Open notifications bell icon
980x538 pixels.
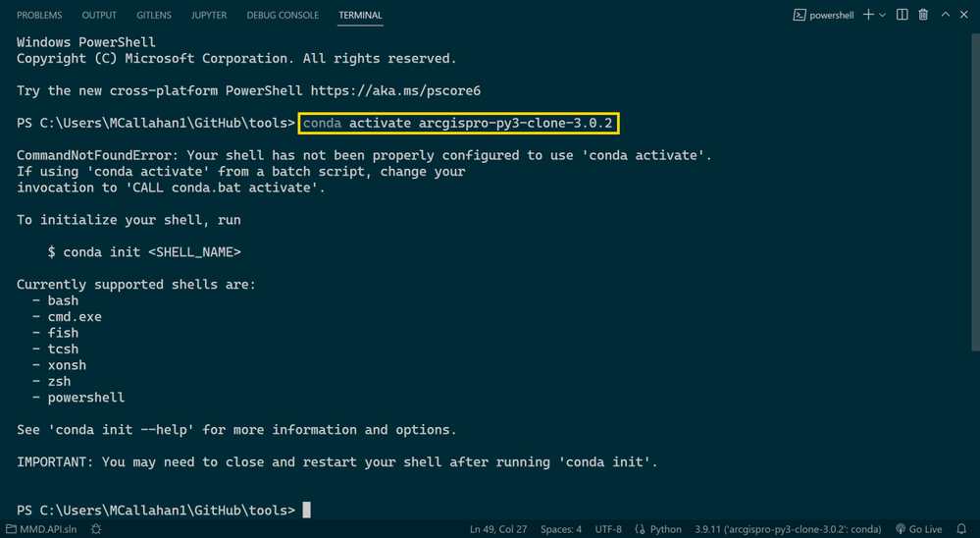[x=961, y=529]
